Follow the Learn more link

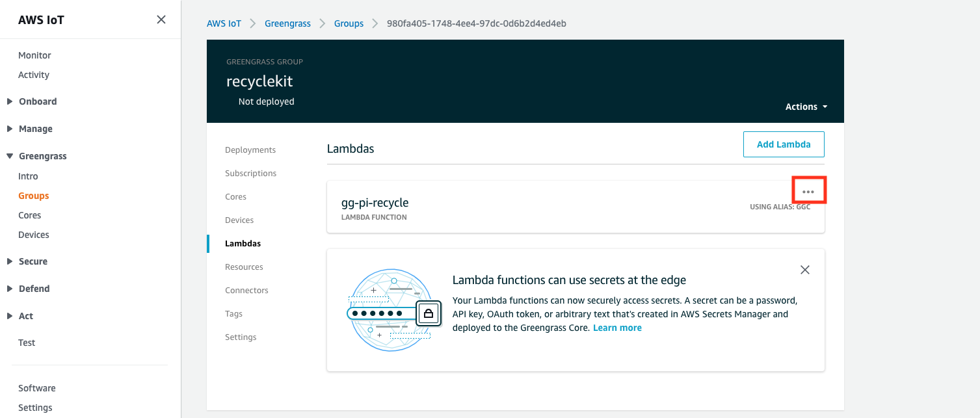click(x=617, y=328)
